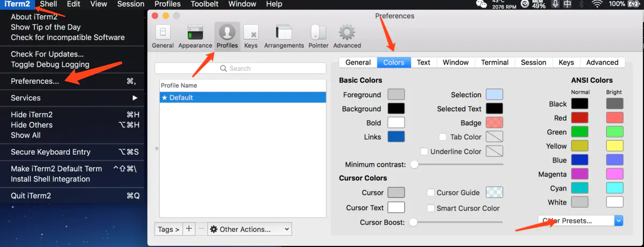Click the Wi-Fi icon in menu bar
Viewport: 644px width, 247px height.
(x=597, y=4)
